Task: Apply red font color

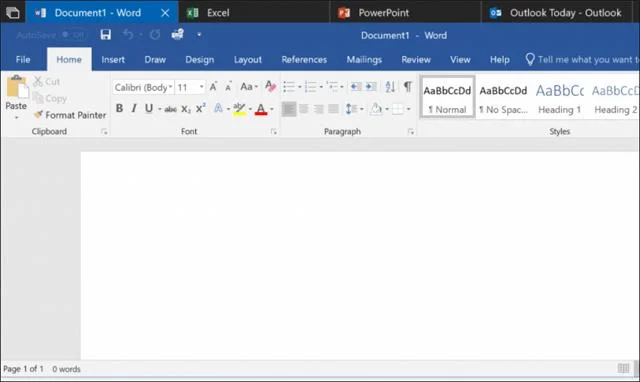Action: point(261,109)
